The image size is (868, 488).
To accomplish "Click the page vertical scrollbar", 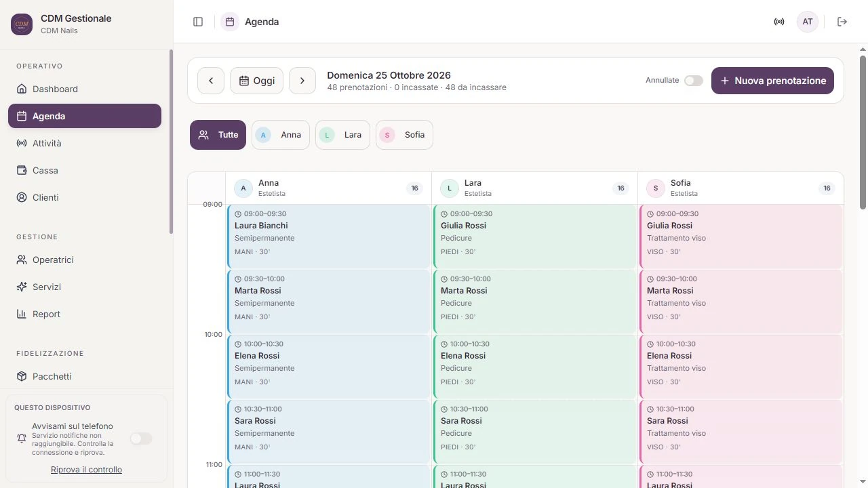I will 863,132.
